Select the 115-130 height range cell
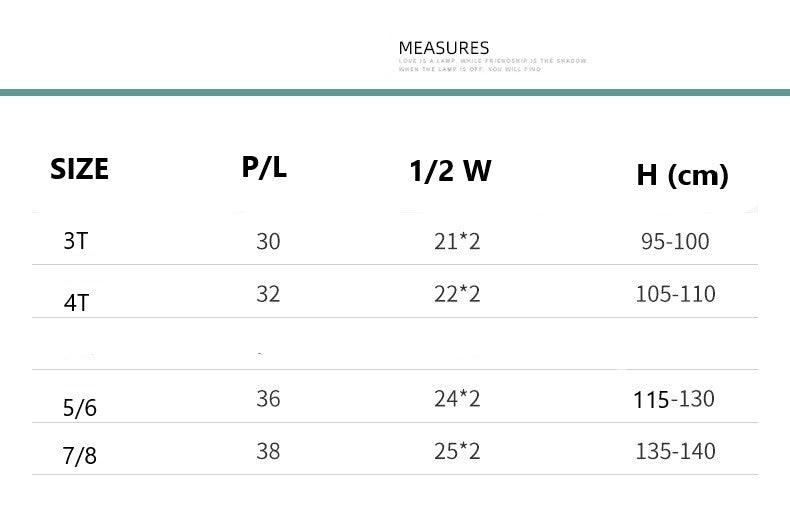 (674, 399)
